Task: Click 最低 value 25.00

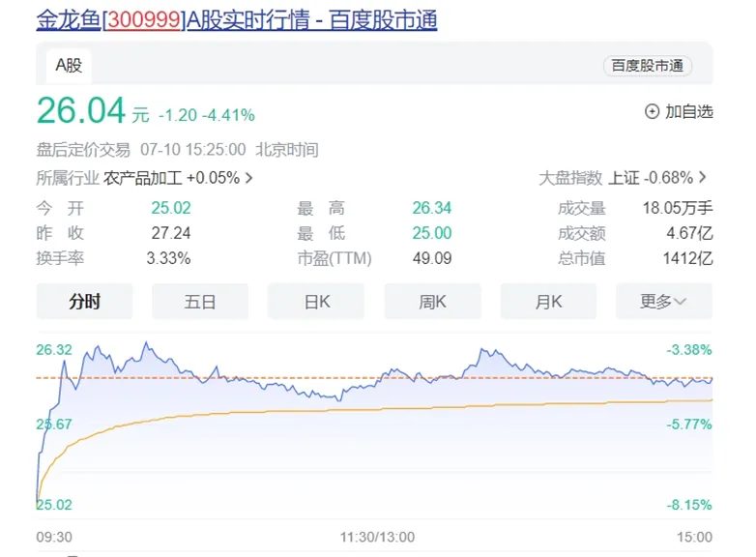Action: point(432,233)
